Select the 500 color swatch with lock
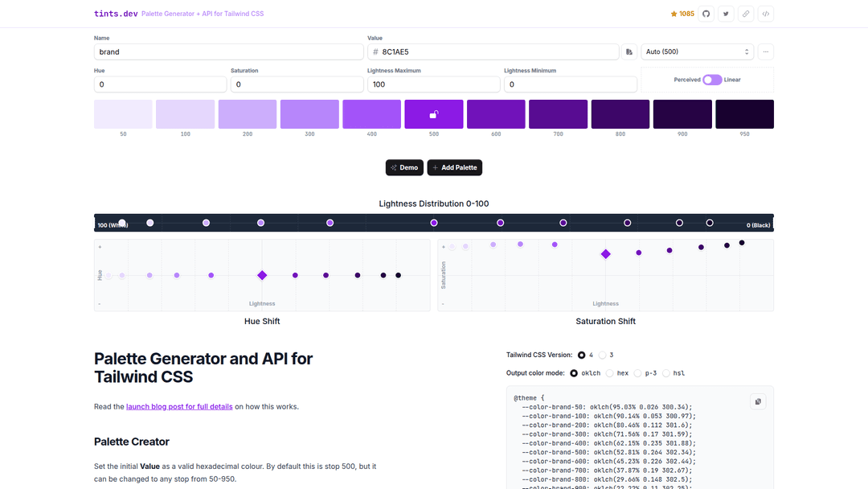Screen dimensions: 868x489 pos(434,114)
